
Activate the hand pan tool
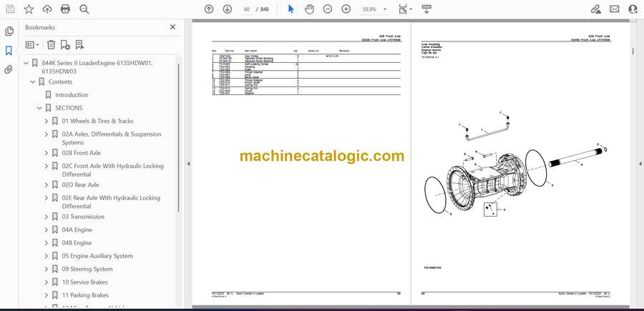[309, 9]
